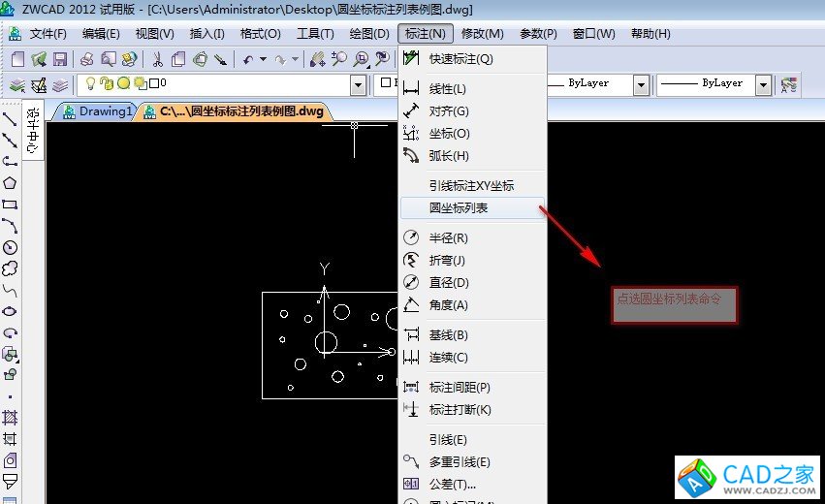Open the Undo history dropdown arrow
Screen dimensions: 825x504
(263, 59)
